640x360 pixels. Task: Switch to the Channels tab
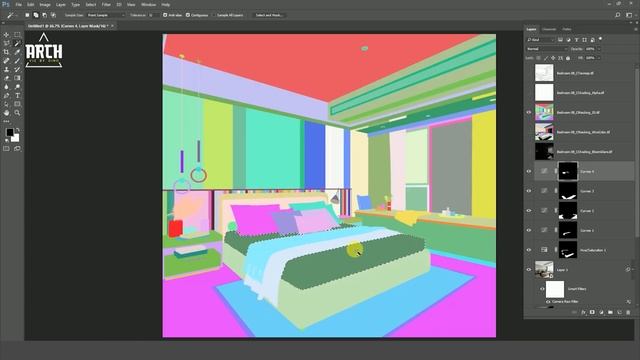(549, 29)
